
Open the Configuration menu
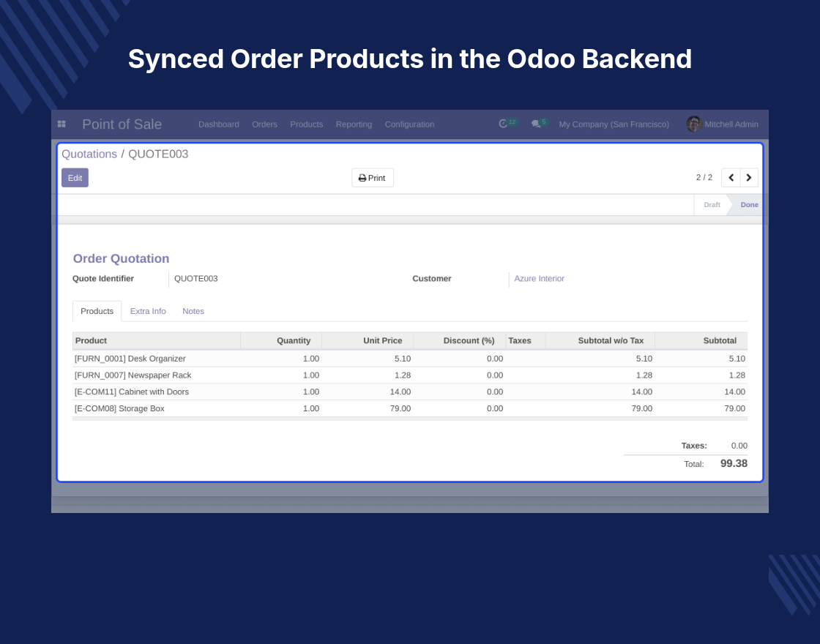tap(409, 124)
